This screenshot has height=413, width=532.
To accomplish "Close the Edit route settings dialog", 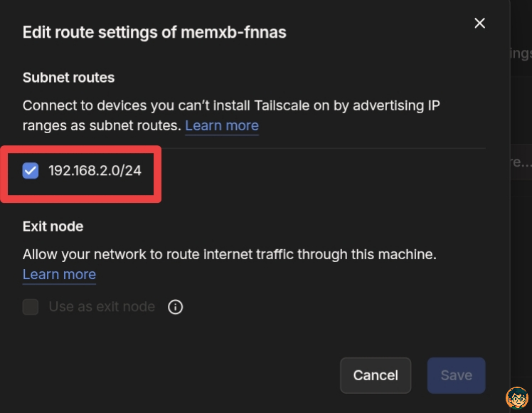I will [480, 23].
